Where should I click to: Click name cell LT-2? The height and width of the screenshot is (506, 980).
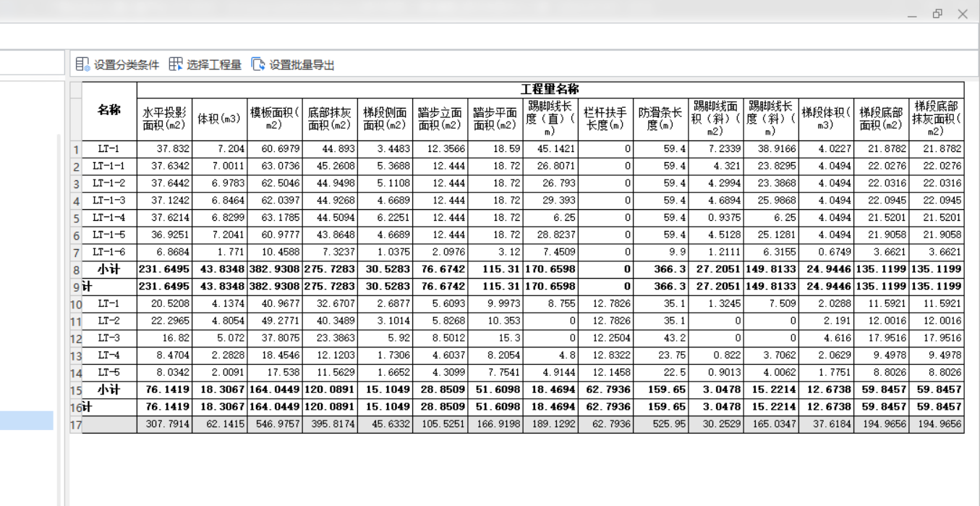[109, 321]
